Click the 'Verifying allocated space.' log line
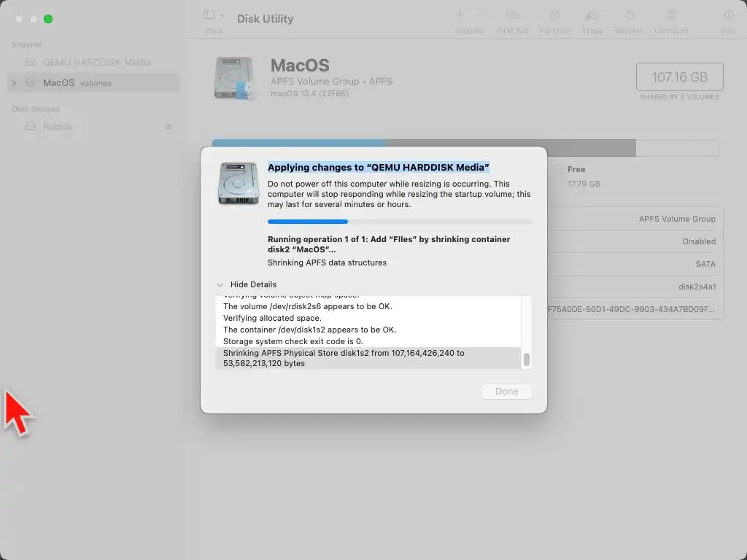Screen dimensions: 747x560 pyautogui.click(x=272, y=318)
